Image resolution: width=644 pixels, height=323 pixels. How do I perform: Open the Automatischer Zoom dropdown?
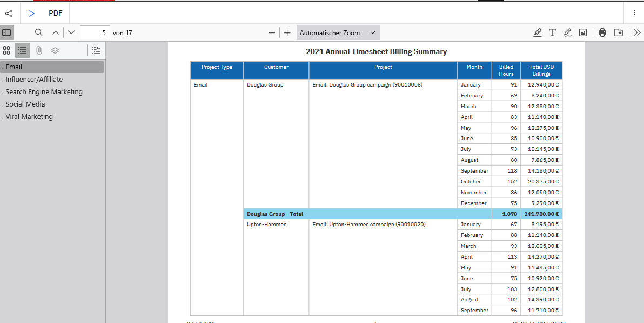338,32
